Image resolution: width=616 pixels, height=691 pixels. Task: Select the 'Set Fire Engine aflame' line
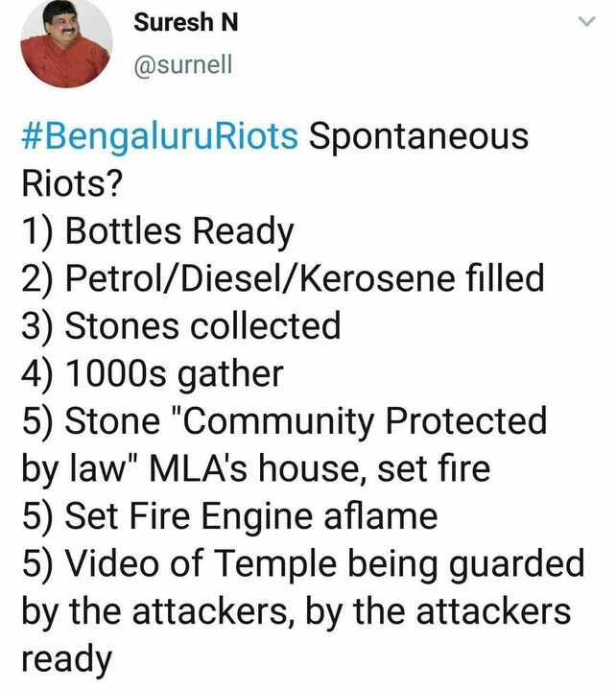229,517
